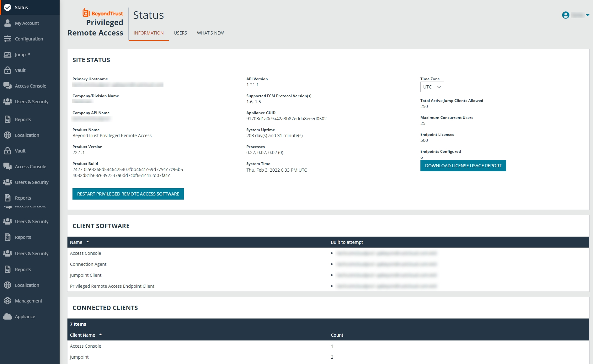Viewport: 593px width, 364px height.
Task: Switch to the Users tab
Action: [x=180, y=33]
